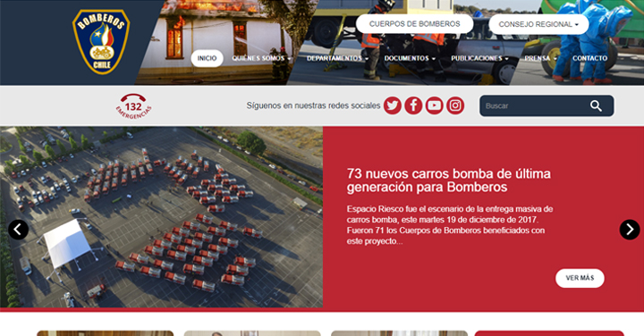This screenshot has height=336, width=644.
Task: Open the Contacto menu item
Action: (589, 58)
